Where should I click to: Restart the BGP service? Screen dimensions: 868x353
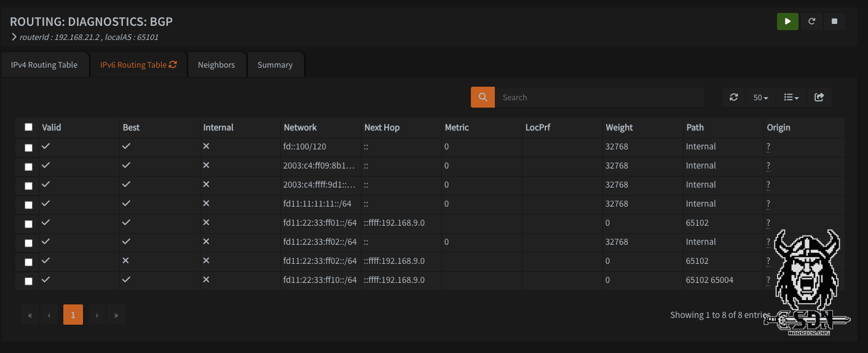811,22
